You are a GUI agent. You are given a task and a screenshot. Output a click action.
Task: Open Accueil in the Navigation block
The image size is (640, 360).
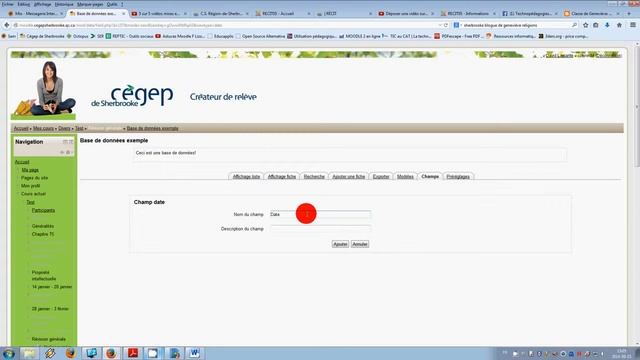point(22,162)
